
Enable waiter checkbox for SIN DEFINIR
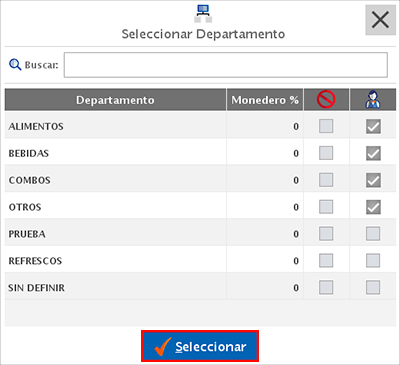[373, 287]
